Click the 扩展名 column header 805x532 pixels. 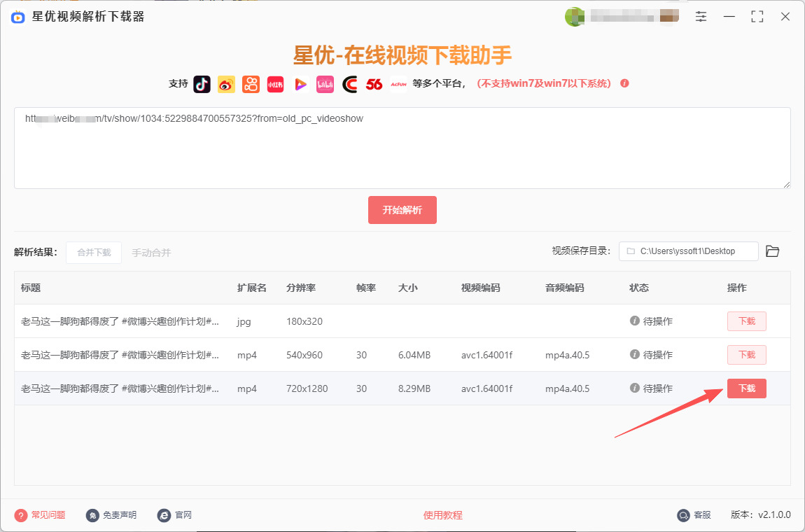pos(252,288)
